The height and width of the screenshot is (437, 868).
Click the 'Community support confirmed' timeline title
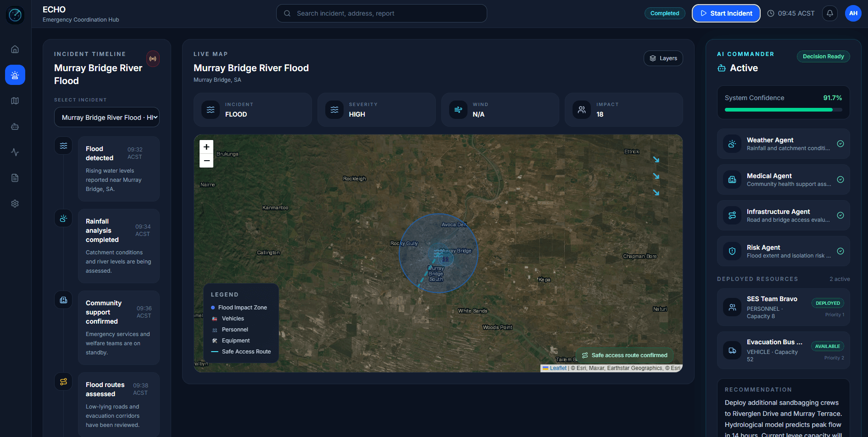click(x=104, y=312)
